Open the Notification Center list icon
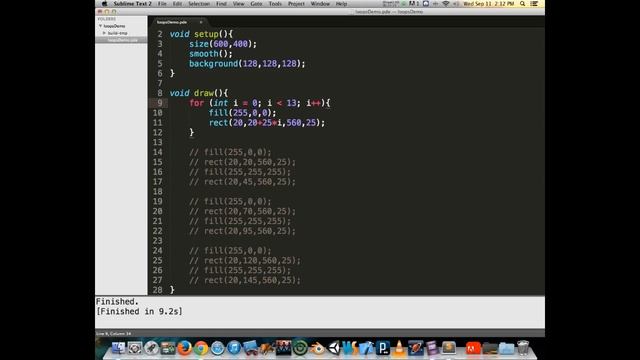The width and height of the screenshot is (640, 360). [534, 4]
